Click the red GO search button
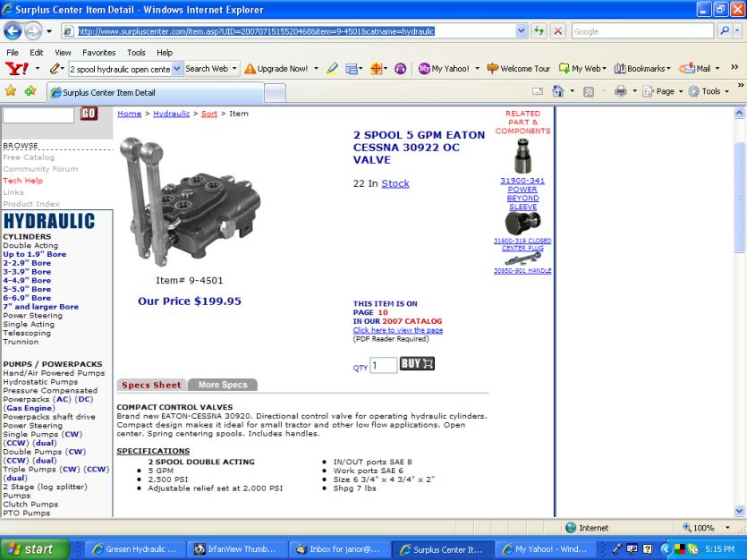Screen dimensions: 747x560 point(89,114)
